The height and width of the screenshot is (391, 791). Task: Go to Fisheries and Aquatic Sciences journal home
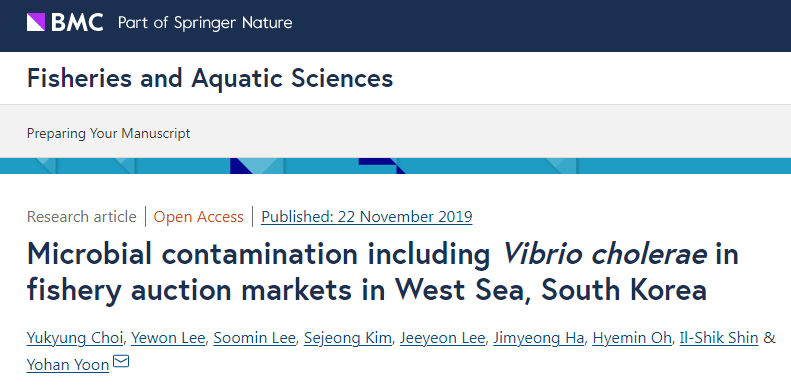(x=210, y=78)
